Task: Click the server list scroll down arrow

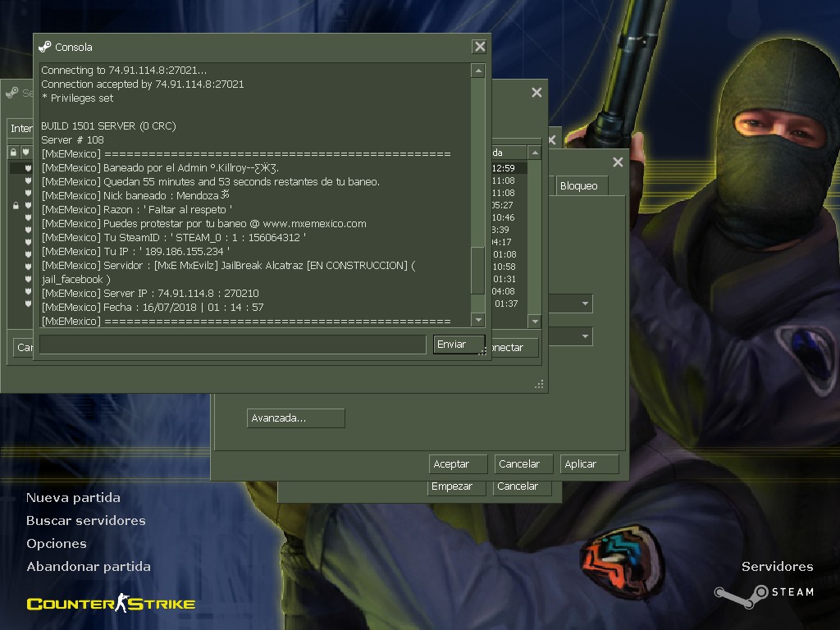Action: [x=534, y=322]
